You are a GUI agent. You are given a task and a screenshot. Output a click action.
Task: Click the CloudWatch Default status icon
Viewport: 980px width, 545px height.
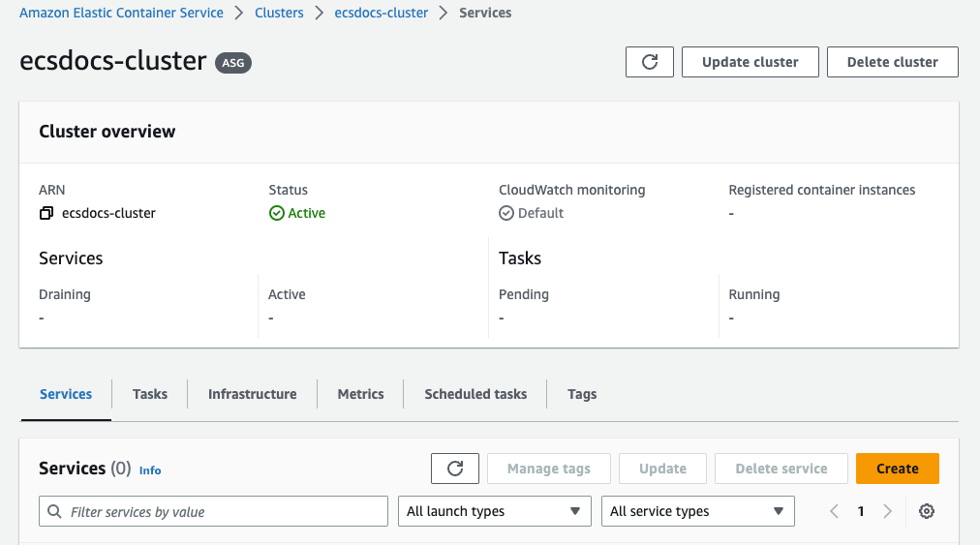506,213
